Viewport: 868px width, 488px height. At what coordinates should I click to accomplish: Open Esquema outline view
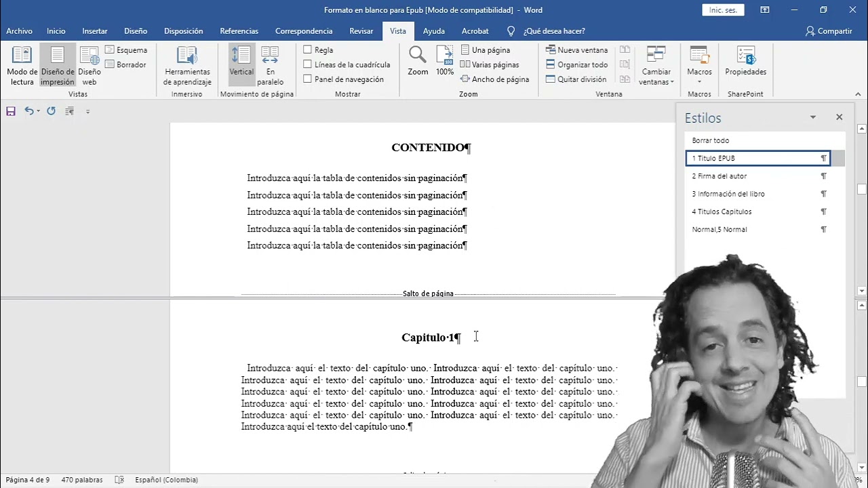pos(126,50)
